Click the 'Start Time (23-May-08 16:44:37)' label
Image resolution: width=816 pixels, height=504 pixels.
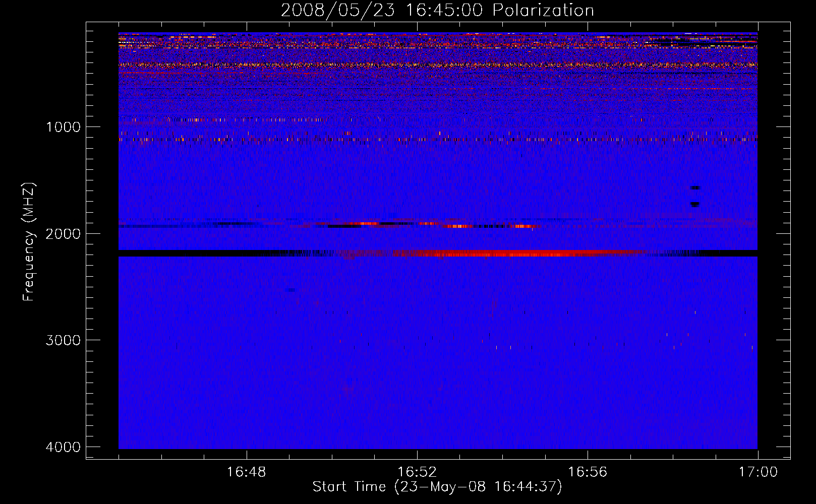pos(437,487)
